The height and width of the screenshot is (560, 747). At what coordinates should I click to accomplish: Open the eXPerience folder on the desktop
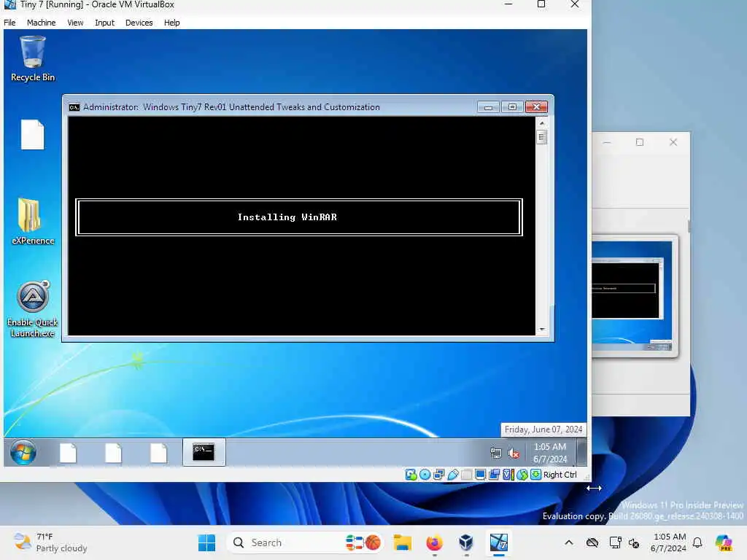click(32, 222)
